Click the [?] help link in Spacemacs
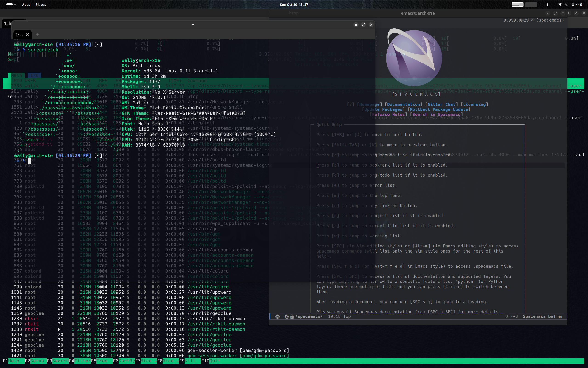 click(350, 104)
